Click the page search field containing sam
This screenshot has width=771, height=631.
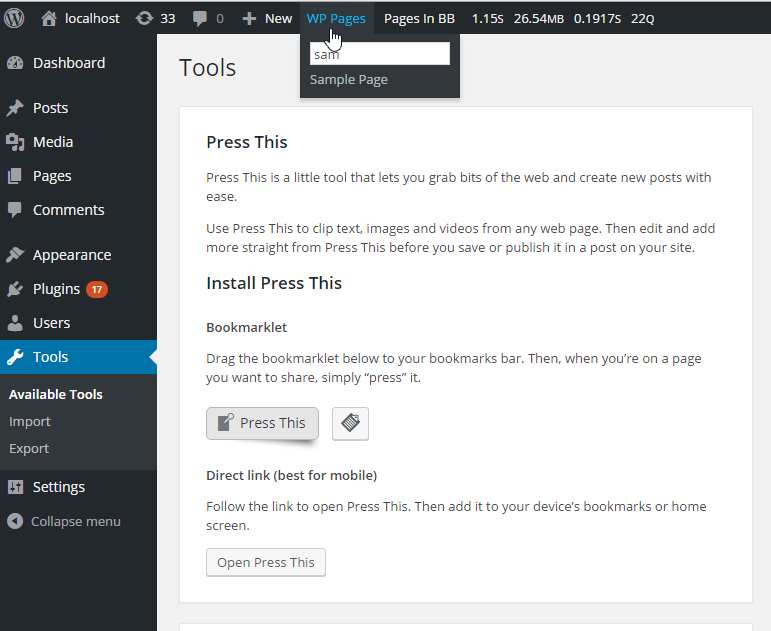[380, 54]
